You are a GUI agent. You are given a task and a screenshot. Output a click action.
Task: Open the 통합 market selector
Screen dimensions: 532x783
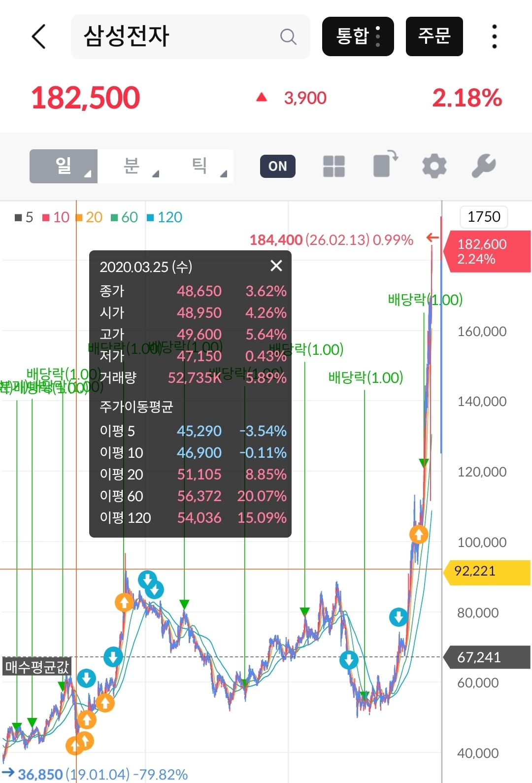pos(358,36)
